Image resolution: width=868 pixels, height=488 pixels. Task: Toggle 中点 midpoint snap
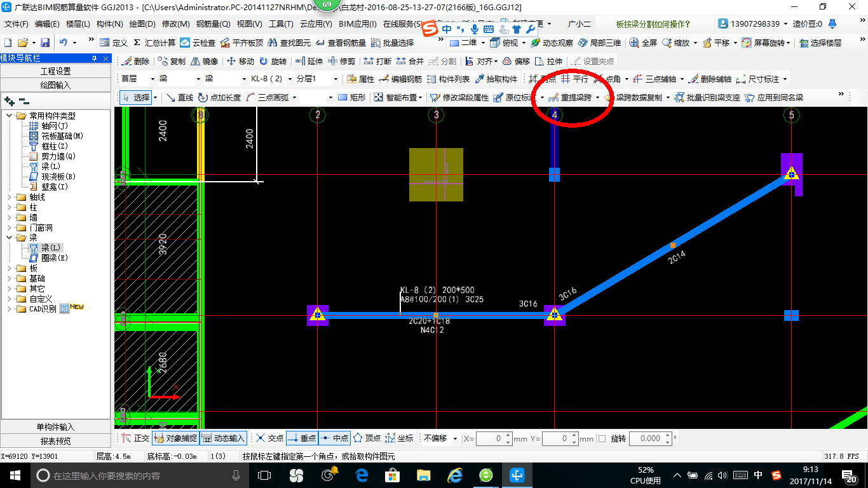(x=334, y=438)
